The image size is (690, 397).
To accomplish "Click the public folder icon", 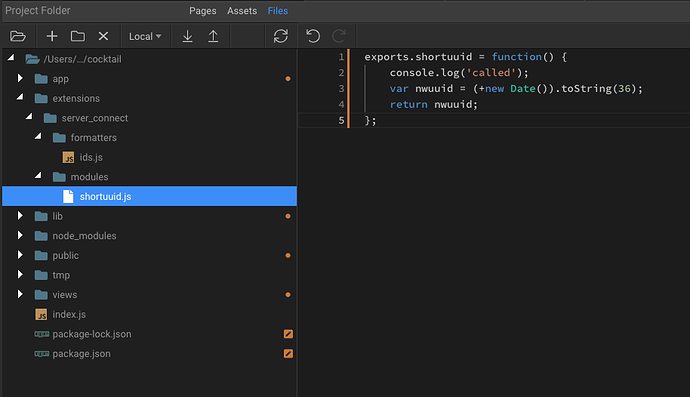I will [x=41, y=255].
